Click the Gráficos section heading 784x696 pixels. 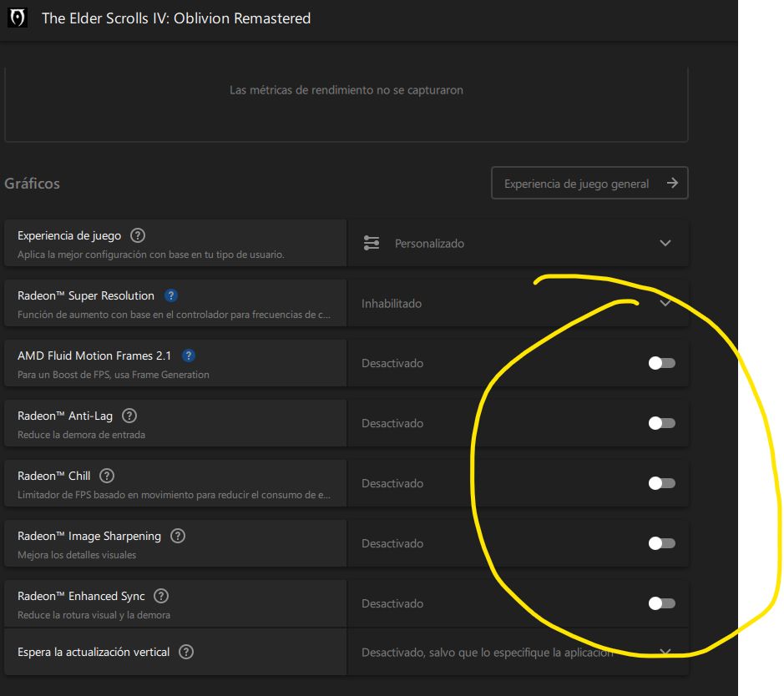pyautogui.click(x=32, y=184)
